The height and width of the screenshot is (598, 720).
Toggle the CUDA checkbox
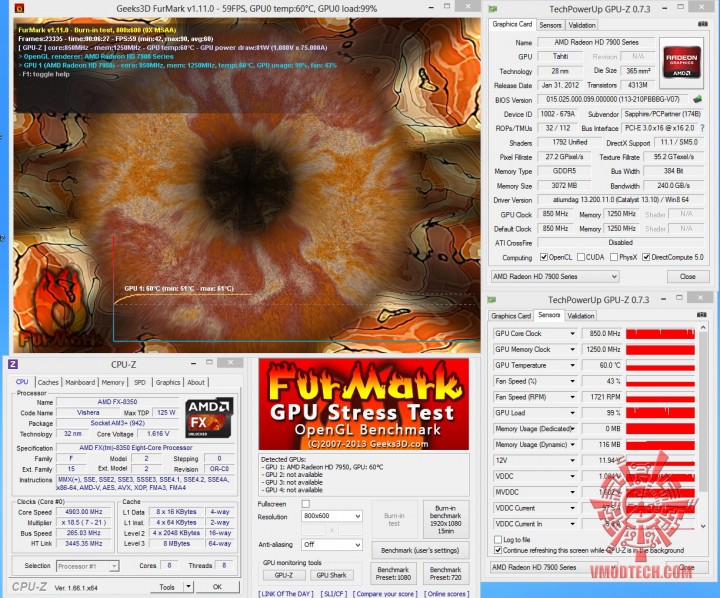581,257
